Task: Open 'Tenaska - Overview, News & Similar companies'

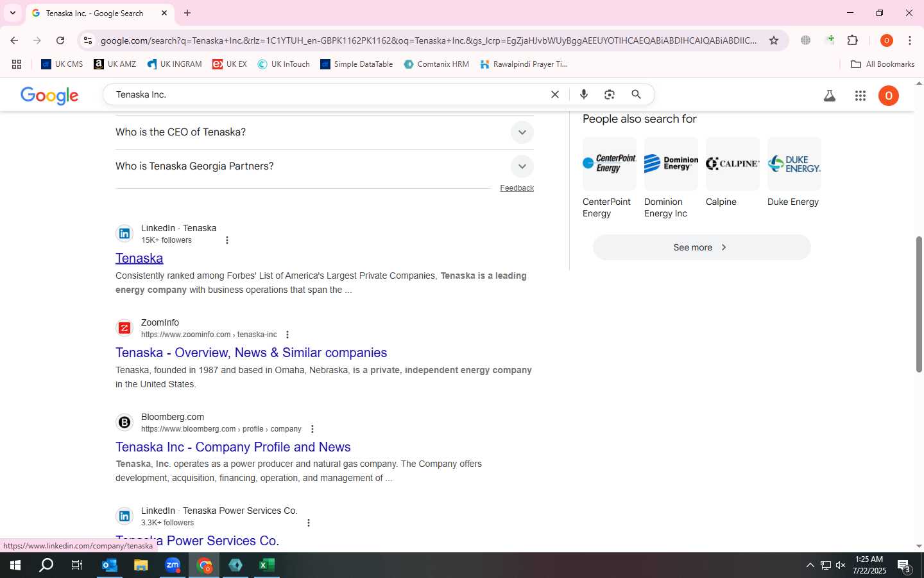Action: click(251, 353)
